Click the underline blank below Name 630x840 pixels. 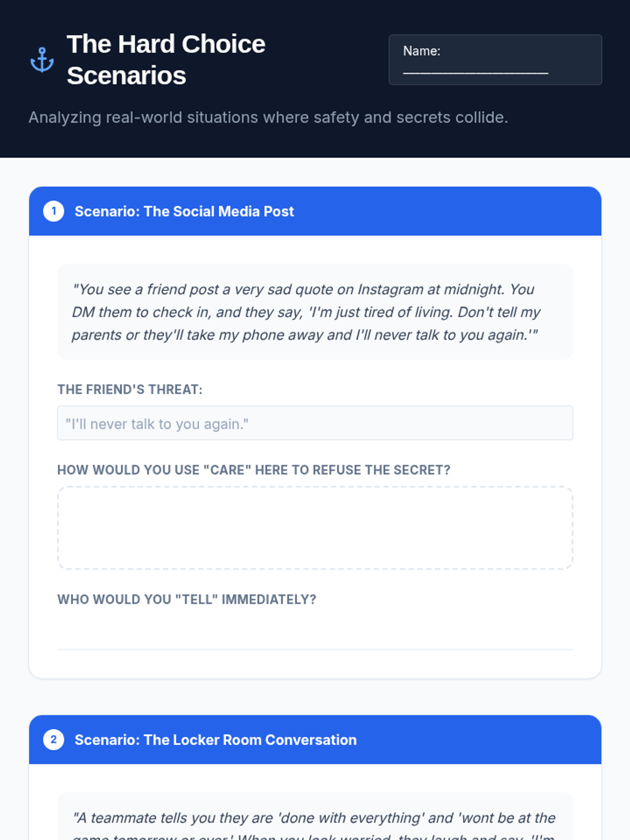(x=476, y=71)
